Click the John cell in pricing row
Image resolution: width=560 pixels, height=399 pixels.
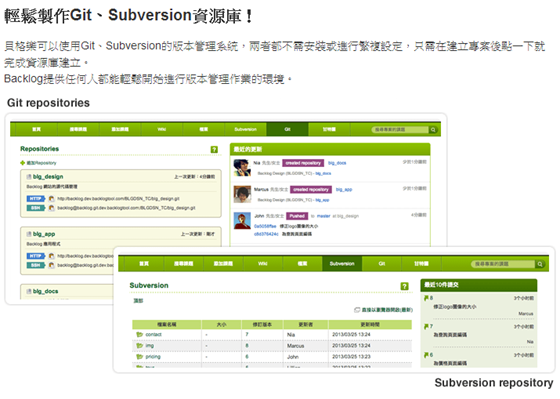[x=292, y=357]
